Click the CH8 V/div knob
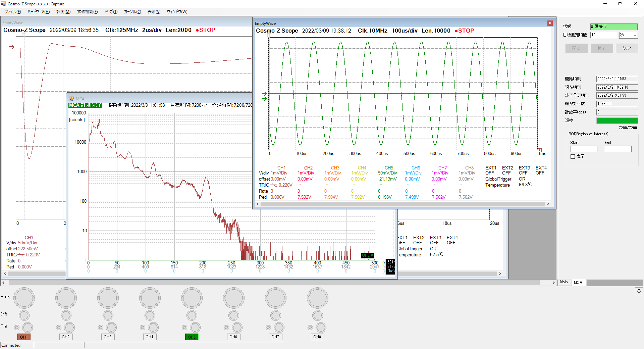644x349 pixels. coord(317,298)
